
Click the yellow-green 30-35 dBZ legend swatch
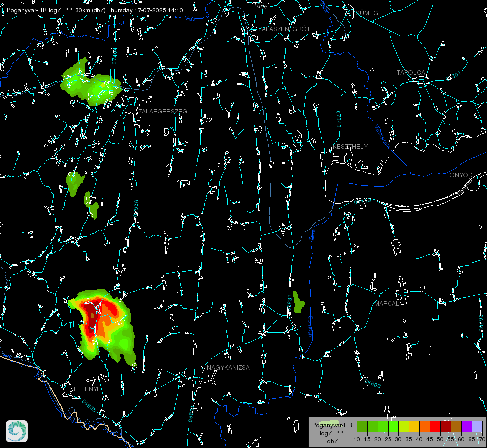click(404, 426)
